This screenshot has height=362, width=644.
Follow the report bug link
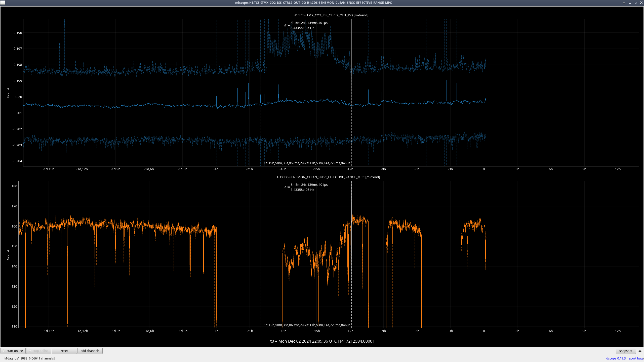[x=634, y=358]
